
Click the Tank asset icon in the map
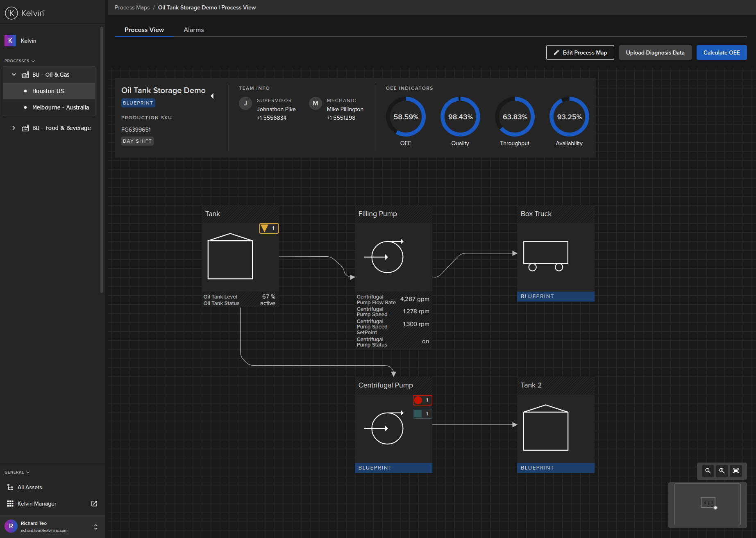pyautogui.click(x=230, y=257)
